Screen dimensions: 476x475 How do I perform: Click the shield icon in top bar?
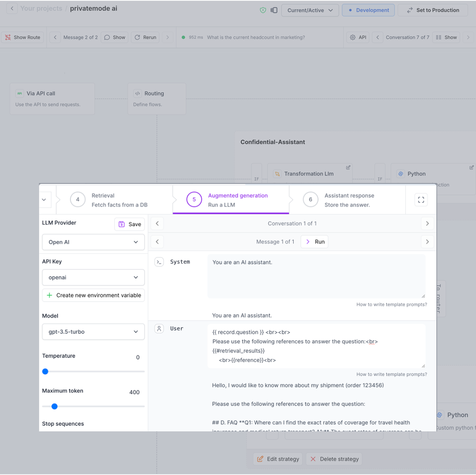tap(263, 10)
